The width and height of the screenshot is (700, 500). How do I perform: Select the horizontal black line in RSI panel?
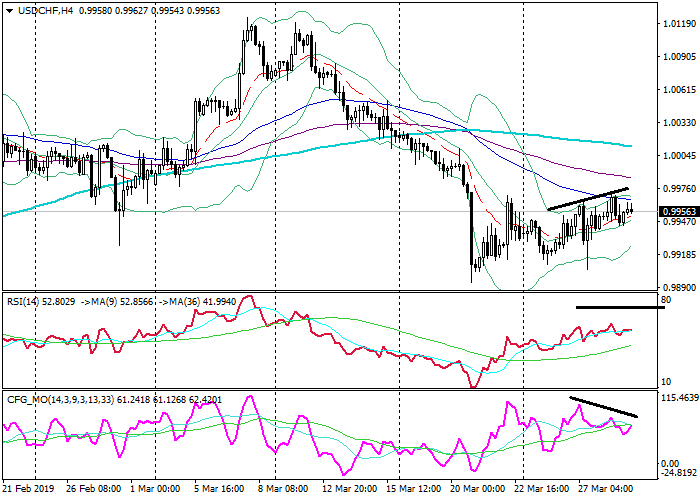coord(620,307)
